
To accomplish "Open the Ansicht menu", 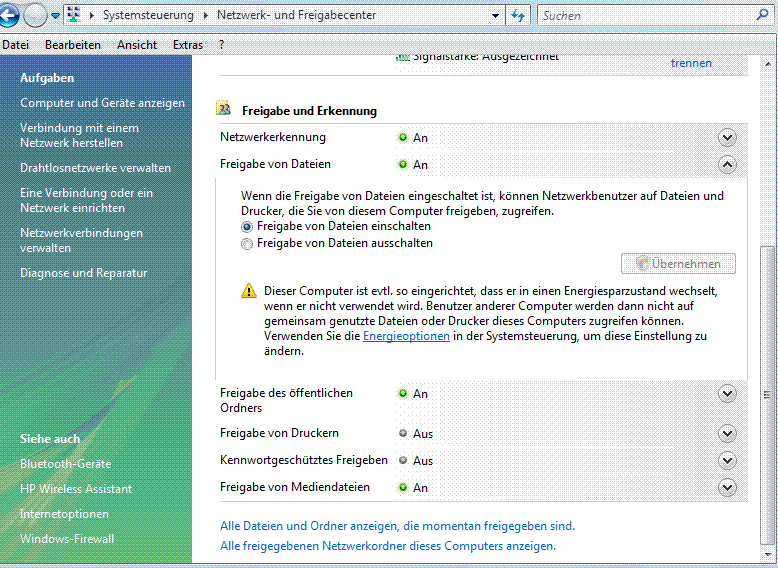I will [x=137, y=45].
